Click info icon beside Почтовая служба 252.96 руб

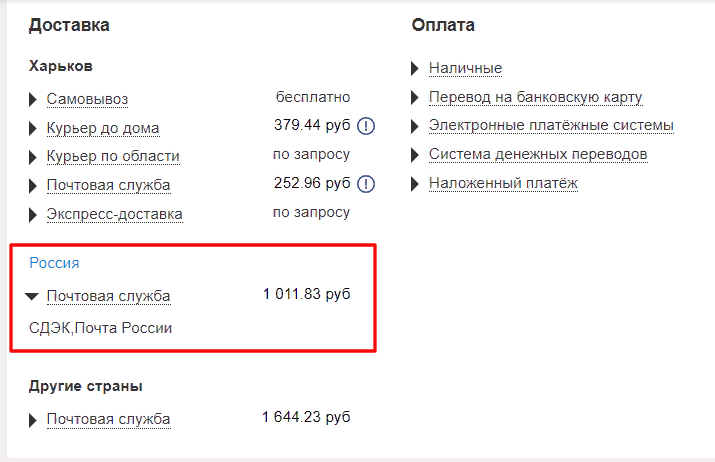click(x=366, y=184)
